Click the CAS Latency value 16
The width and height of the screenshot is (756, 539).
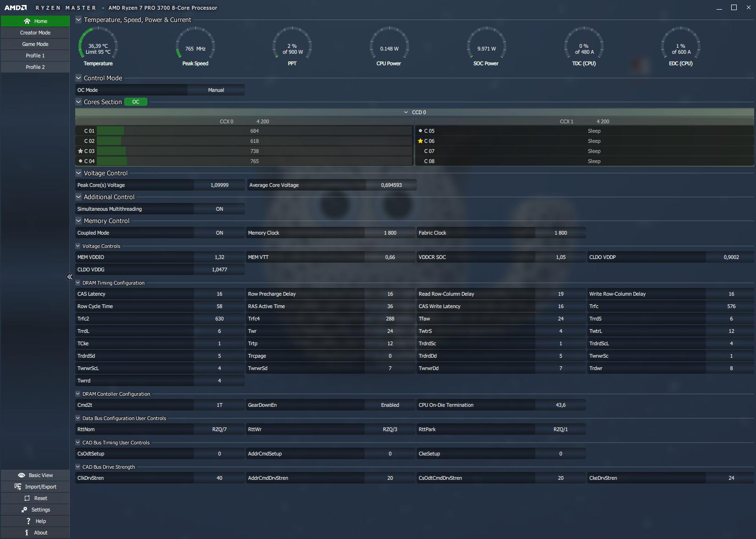[x=219, y=294]
